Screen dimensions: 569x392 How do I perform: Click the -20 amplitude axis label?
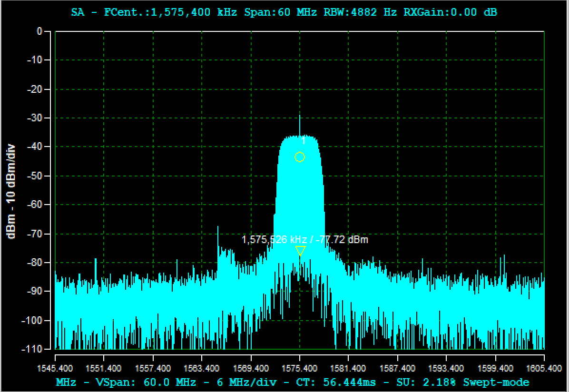35,89
